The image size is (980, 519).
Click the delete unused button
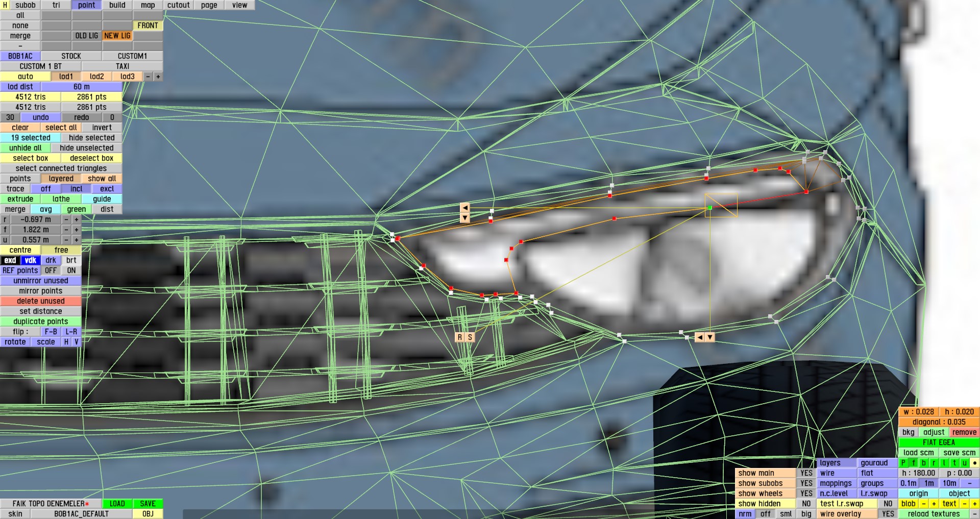[41, 301]
